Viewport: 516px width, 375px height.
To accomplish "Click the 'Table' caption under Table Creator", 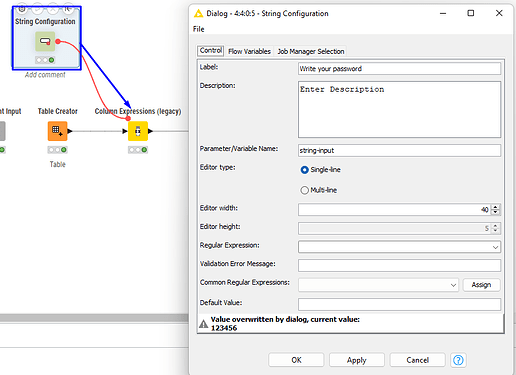I will coord(57,164).
